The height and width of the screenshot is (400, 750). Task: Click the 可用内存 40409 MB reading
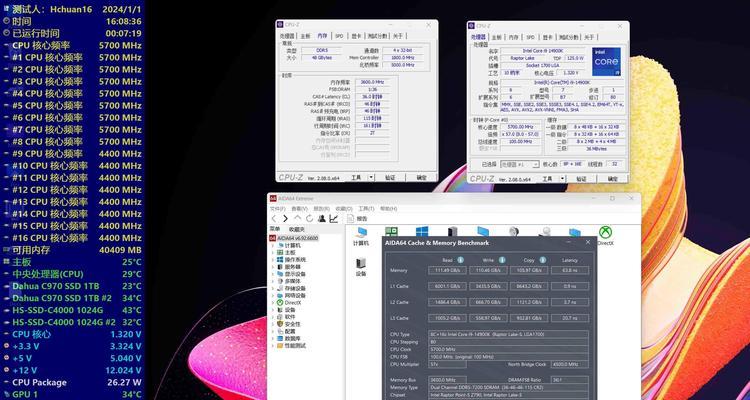tap(72, 250)
